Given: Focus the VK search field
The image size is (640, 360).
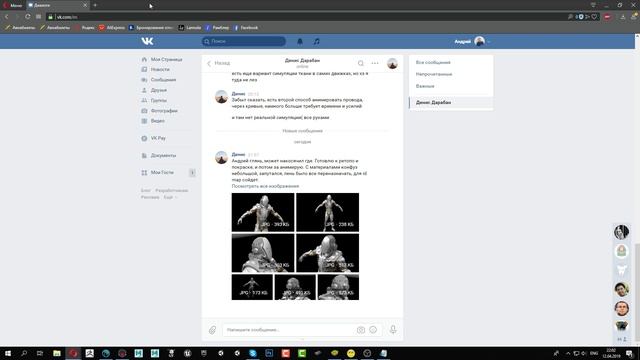Looking at the screenshot, I should click(244, 41).
